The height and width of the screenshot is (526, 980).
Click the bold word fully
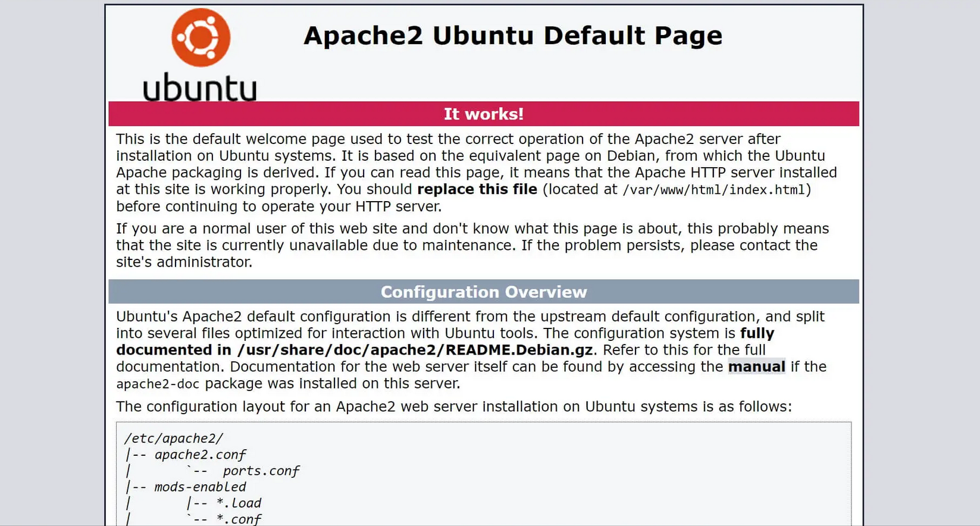click(757, 333)
